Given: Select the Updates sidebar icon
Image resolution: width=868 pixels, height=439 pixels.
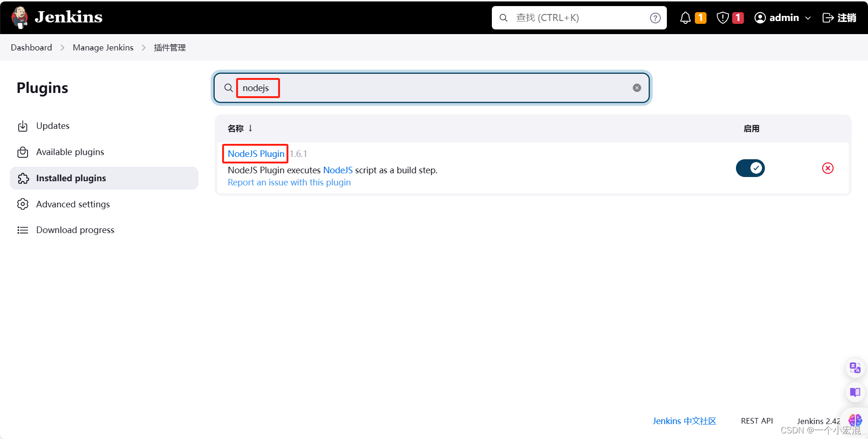Looking at the screenshot, I should point(23,126).
